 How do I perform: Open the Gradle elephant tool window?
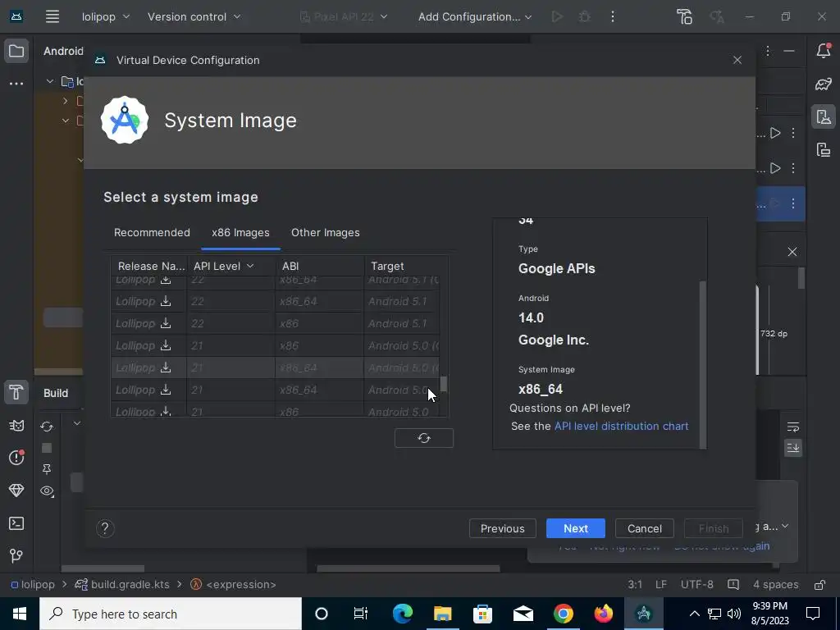point(824,84)
